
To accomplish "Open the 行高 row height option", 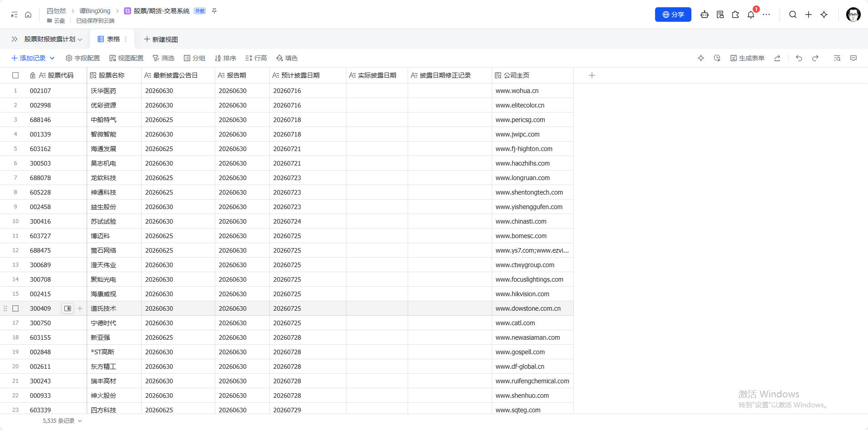I will point(256,58).
